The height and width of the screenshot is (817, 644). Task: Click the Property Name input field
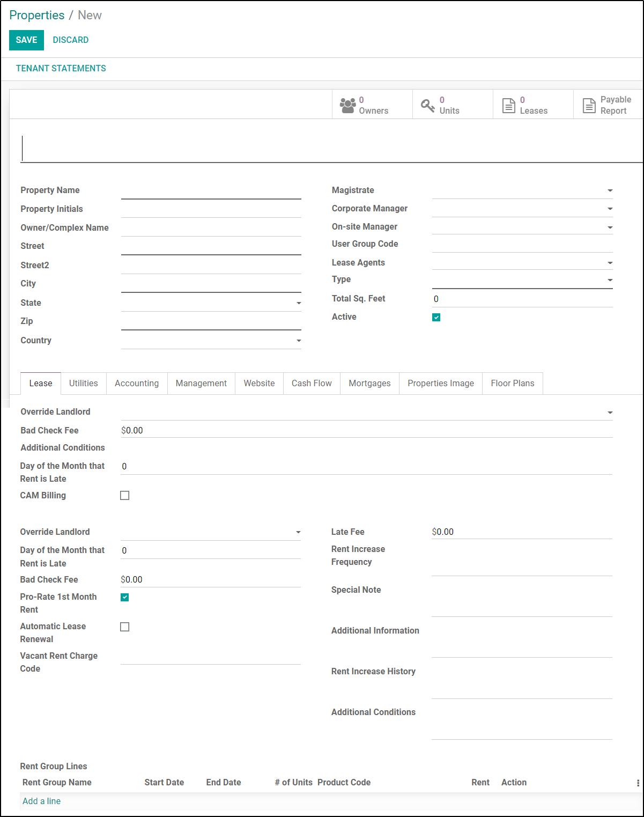pos(211,191)
